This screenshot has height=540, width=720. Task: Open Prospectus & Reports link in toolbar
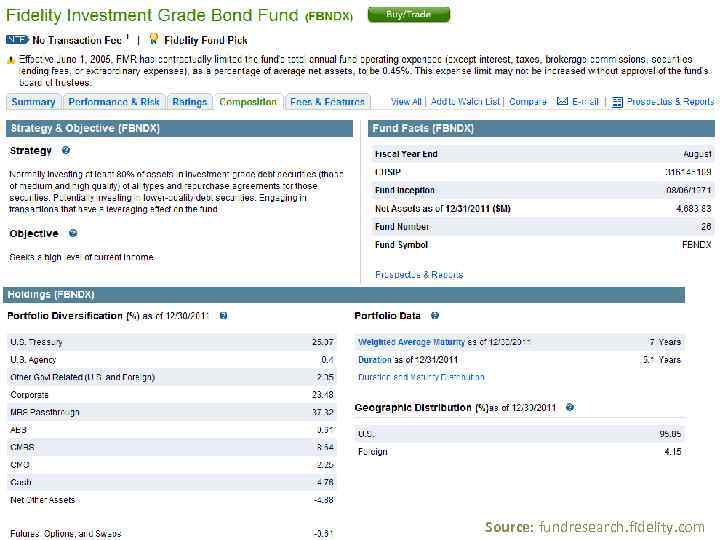pyautogui.click(x=670, y=101)
